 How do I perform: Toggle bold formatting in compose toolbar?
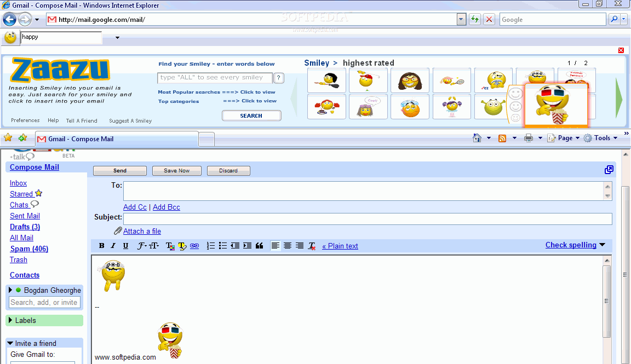pos(101,246)
